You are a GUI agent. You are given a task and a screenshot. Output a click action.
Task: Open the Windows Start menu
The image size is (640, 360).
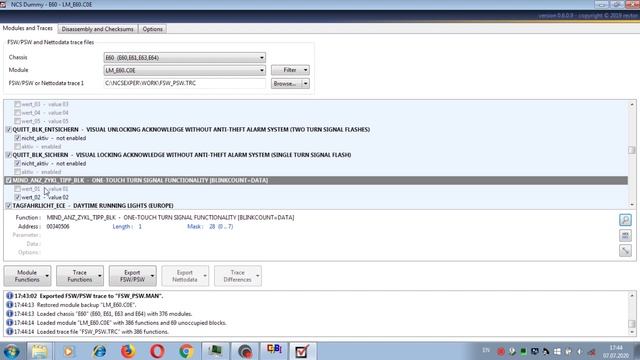(x=11, y=351)
